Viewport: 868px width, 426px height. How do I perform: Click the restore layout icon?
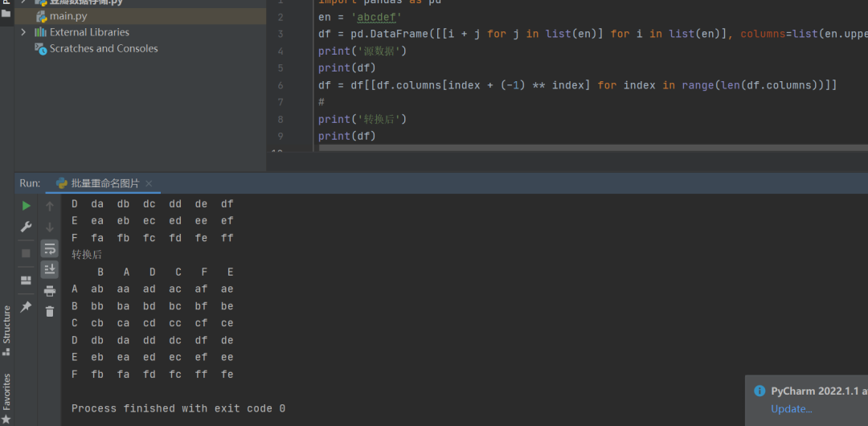tap(26, 280)
